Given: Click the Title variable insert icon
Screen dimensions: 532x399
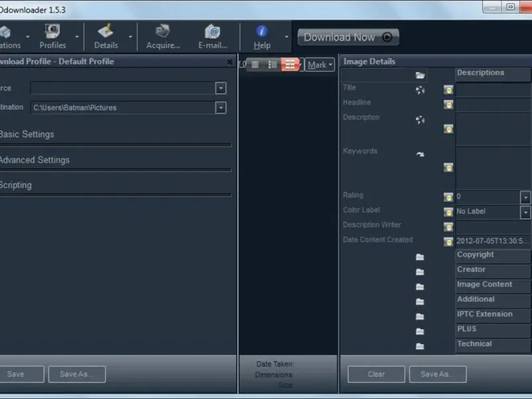Looking at the screenshot, I should [420, 90].
